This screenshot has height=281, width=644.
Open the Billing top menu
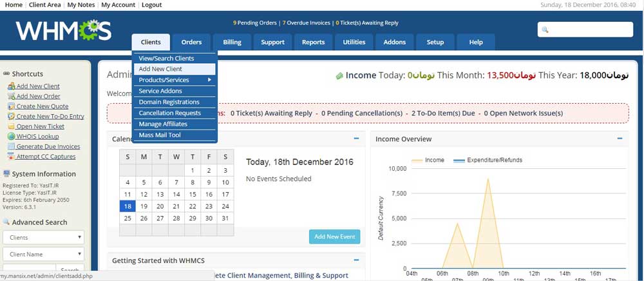[x=232, y=42]
